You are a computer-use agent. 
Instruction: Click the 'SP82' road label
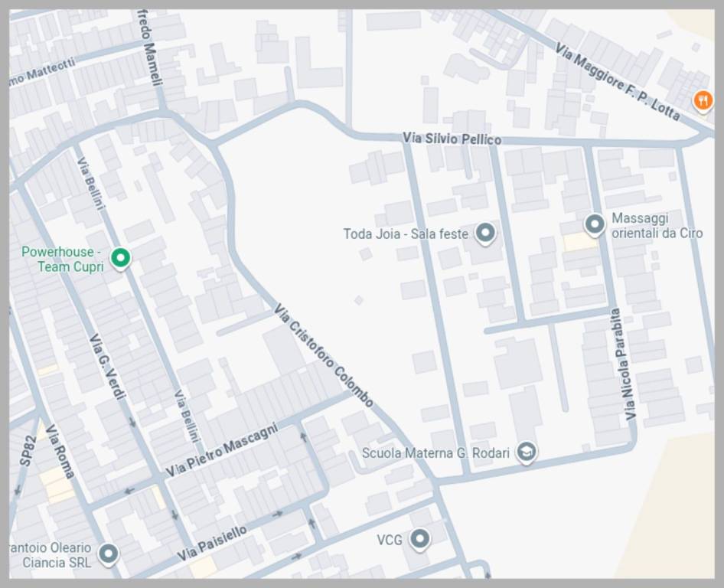point(27,451)
